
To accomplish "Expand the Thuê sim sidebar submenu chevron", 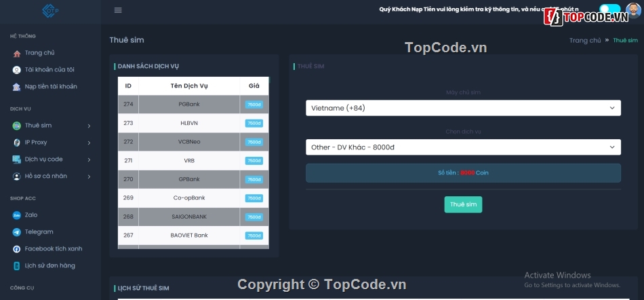I will coord(89,126).
